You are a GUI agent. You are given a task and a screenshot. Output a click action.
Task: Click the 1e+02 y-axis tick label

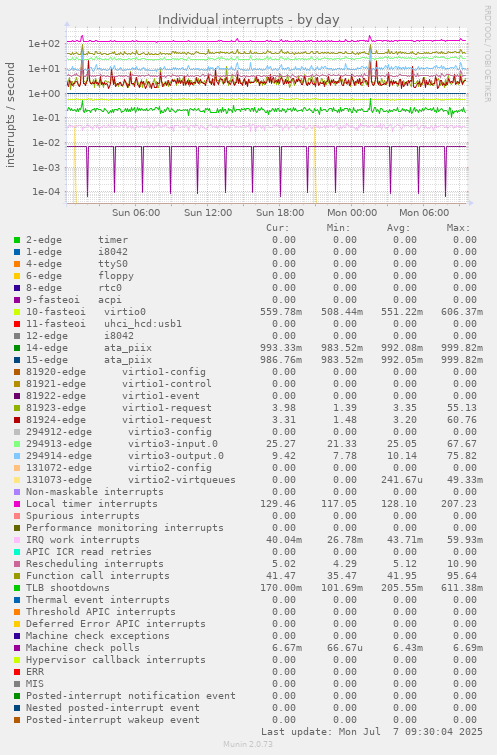tap(44, 44)
